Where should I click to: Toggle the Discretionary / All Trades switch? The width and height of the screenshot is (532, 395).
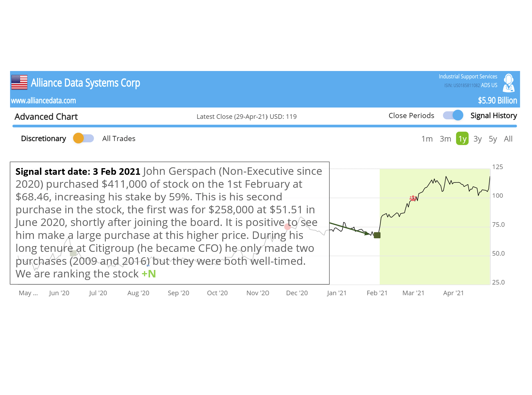click(83, 138)
